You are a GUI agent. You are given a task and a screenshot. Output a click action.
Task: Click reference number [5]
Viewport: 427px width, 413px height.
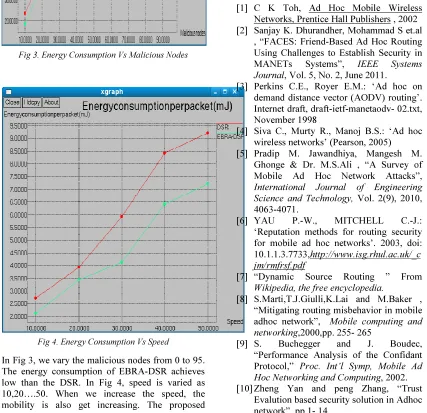point(242,153)
